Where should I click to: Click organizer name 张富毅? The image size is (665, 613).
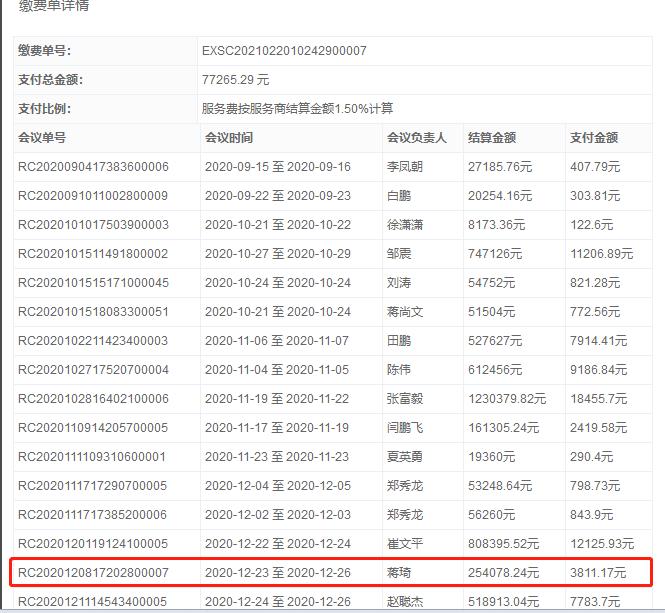[405, 399]
